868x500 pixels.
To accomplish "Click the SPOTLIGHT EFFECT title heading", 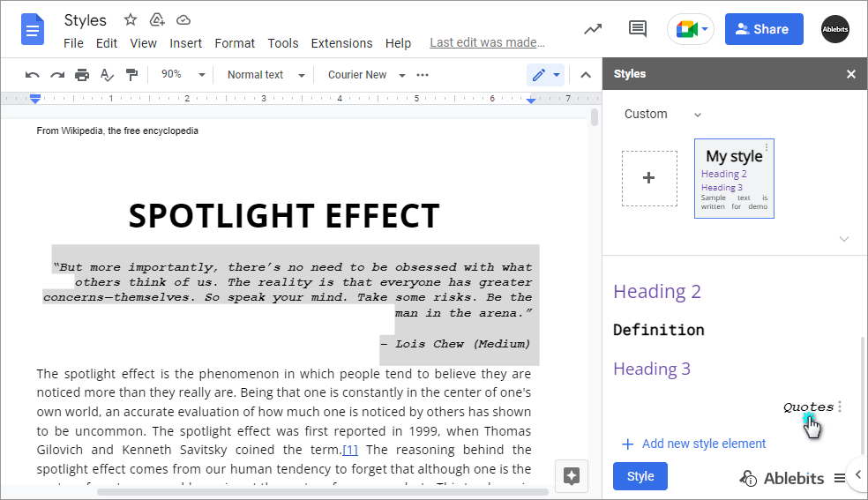I will 284,216.
